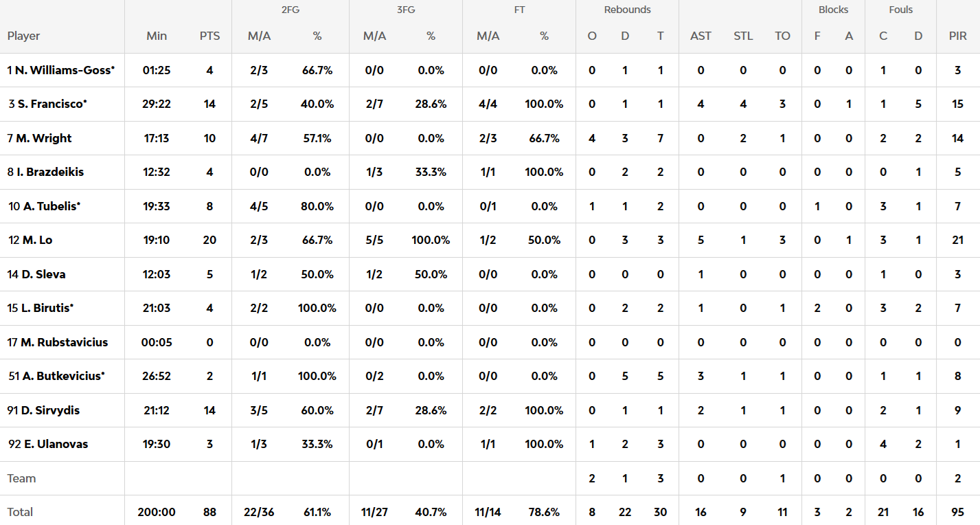This screenshot has width=980, height=525.
Task: Open I. Brazdeikis player page
Action: click(50, 172)
